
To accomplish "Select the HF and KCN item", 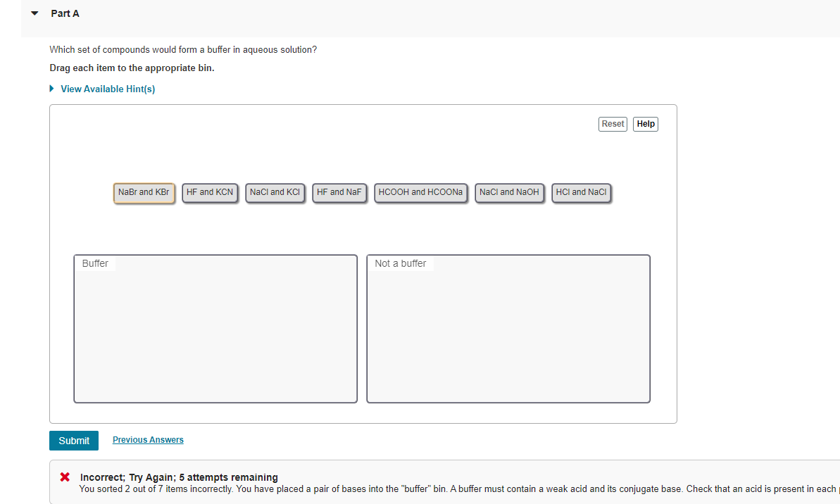I will 210,192.
